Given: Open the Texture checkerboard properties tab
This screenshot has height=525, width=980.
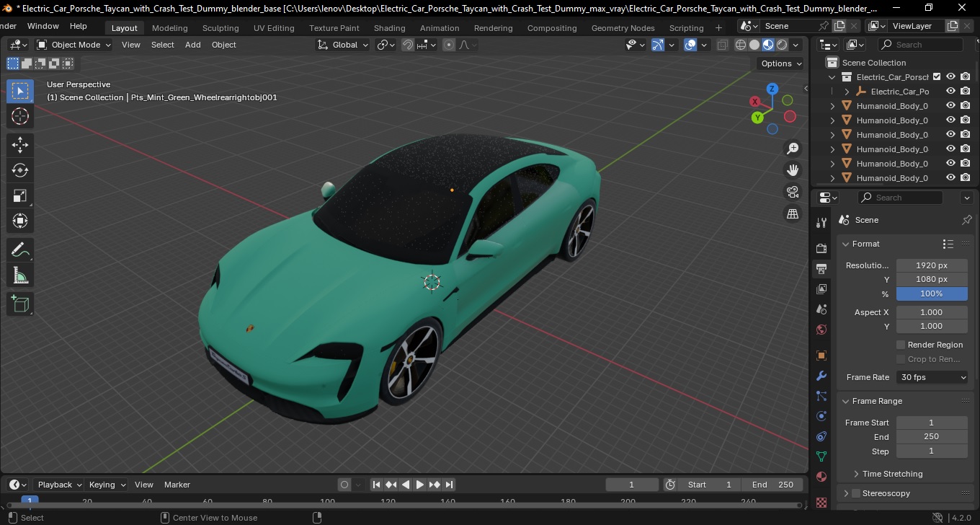Looking at the screenshot, I should point(821,502).
